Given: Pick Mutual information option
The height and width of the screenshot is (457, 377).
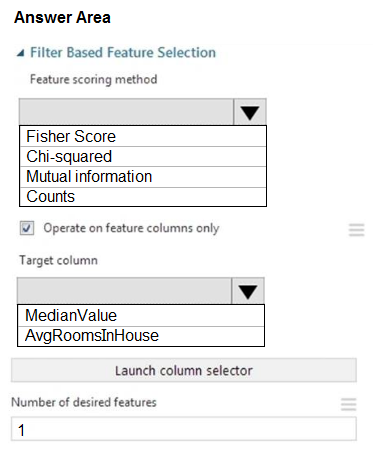Looking at the screenshot, I should tap(143, 177).
